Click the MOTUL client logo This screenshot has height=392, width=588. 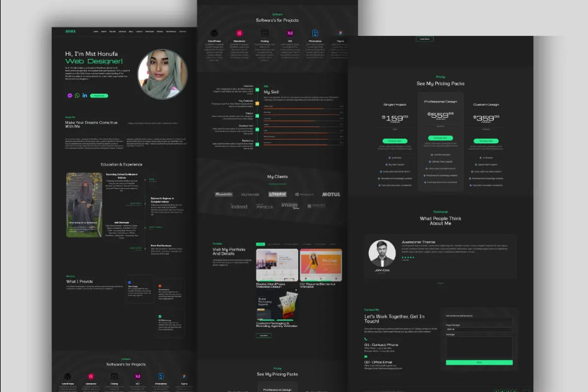(331, 194)
